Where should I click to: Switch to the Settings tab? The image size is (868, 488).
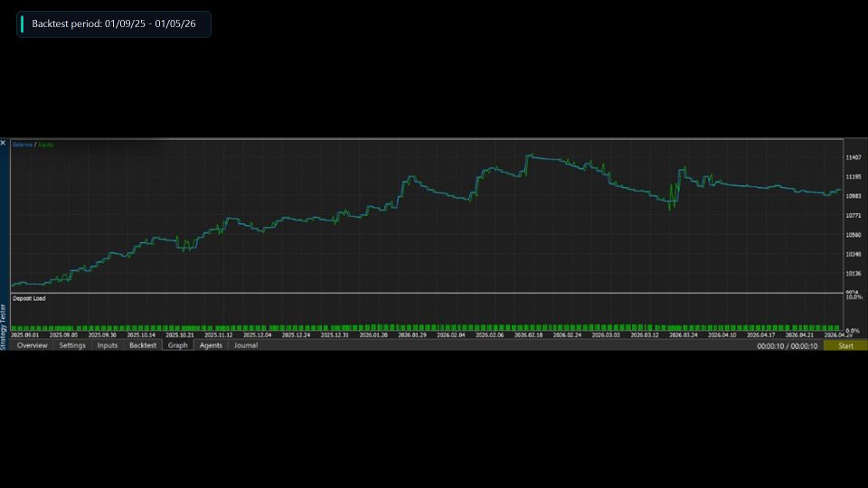(72, 345)
